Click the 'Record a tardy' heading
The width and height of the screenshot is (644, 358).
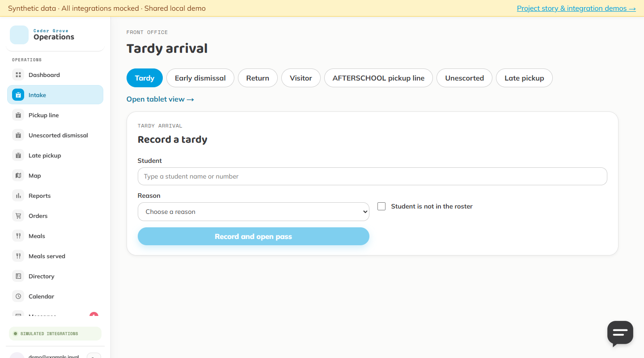pos(173,140)
